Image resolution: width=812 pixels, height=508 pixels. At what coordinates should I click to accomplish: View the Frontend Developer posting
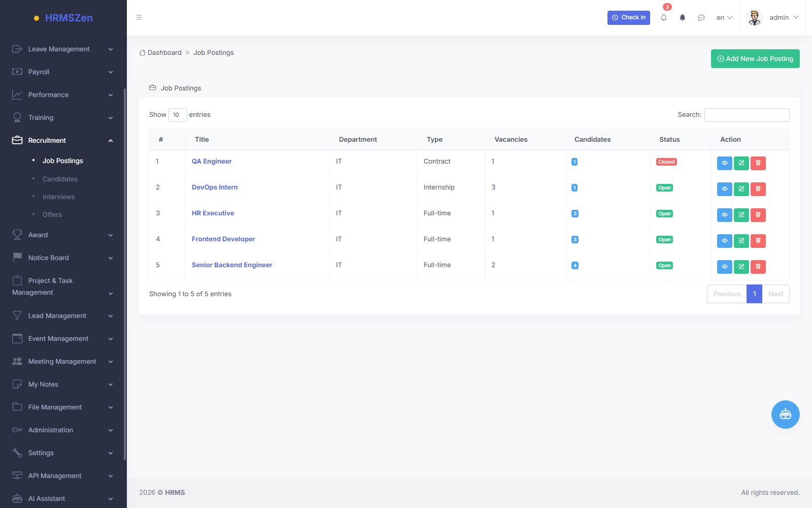725,241
